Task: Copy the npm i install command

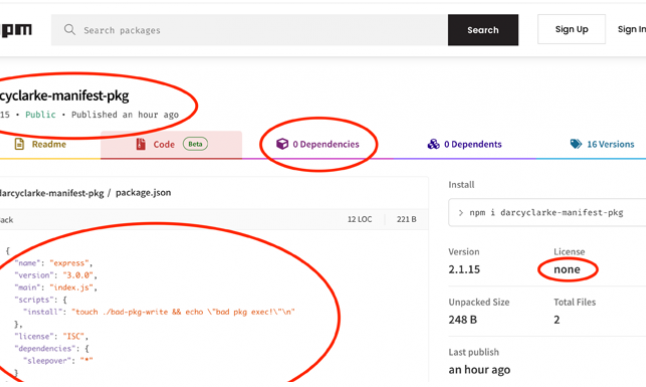Action: (x=547, y=213)
